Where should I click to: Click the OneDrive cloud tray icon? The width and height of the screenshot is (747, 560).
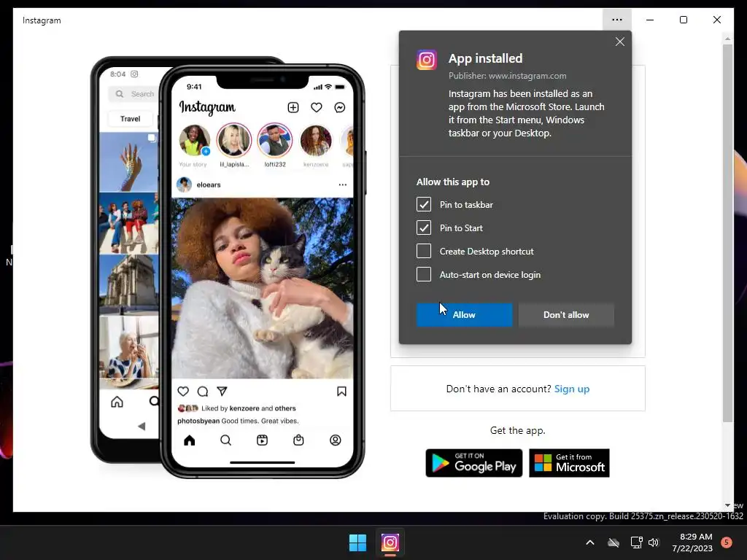point(614,542)
